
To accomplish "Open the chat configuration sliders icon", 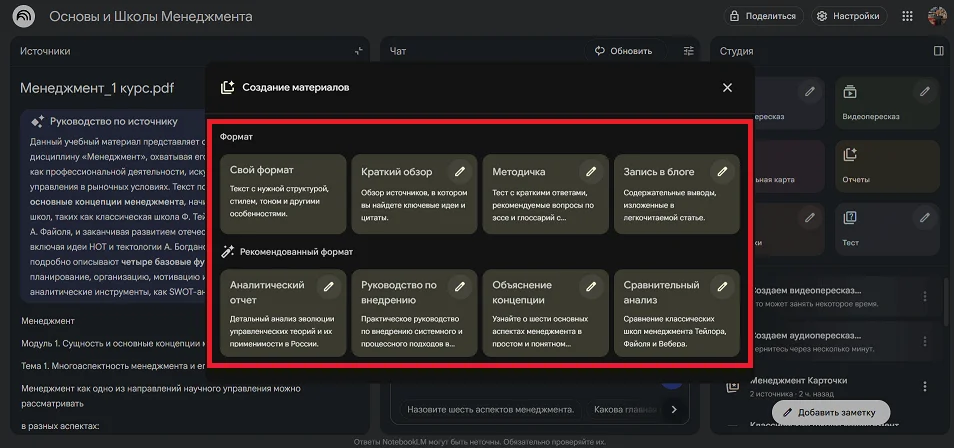I will click(688, 51).
